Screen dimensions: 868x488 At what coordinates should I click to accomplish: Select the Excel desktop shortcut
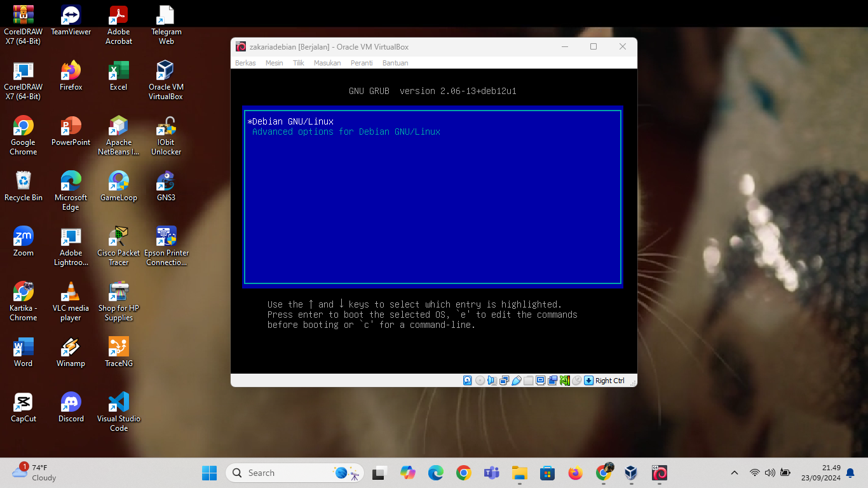point(119,76)
